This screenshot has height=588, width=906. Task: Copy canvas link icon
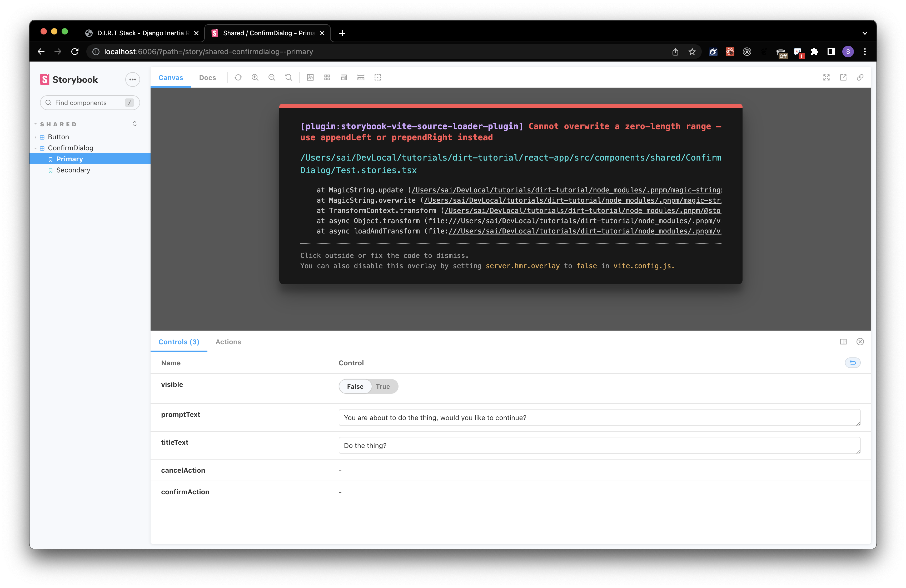[860, 78]
